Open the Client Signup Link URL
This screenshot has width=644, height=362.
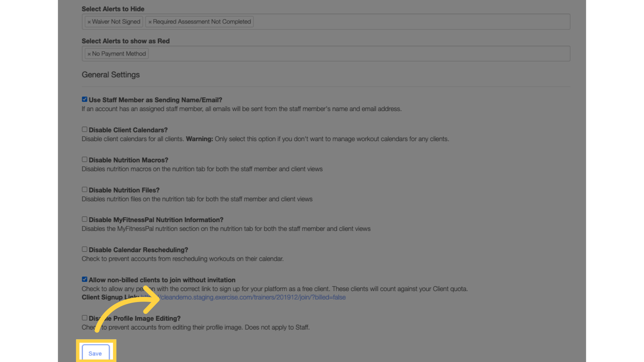[243, 297]
